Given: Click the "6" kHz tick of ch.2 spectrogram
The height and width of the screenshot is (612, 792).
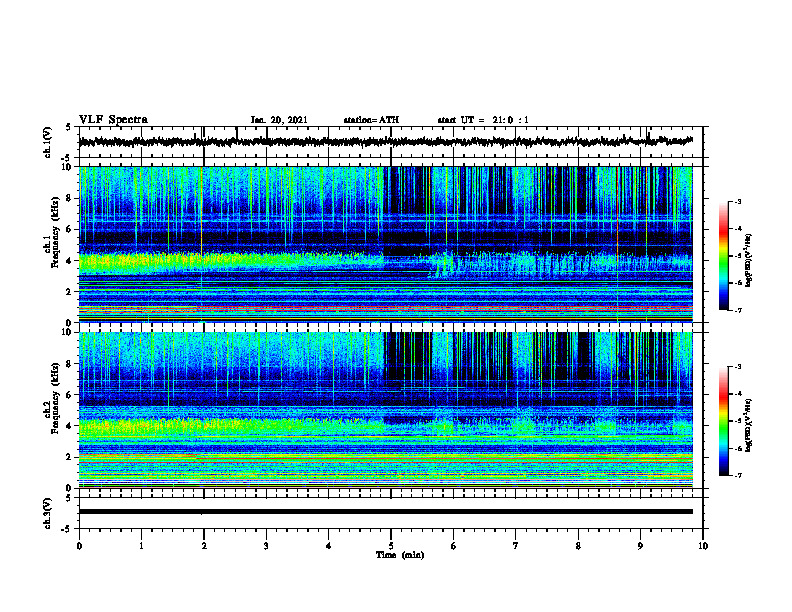Looking at the screenshot, I should tap(70, 395).
